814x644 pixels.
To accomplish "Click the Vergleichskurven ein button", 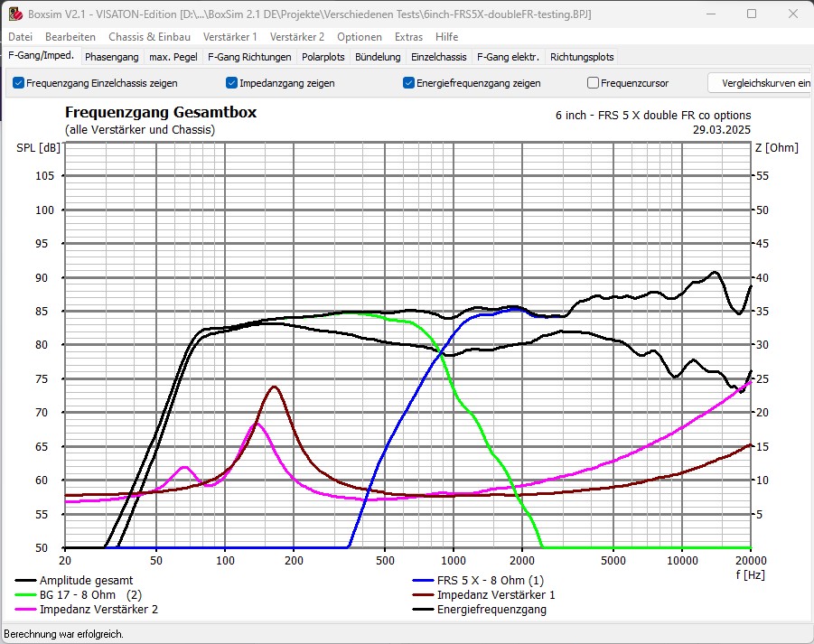I will click(761, 83).
